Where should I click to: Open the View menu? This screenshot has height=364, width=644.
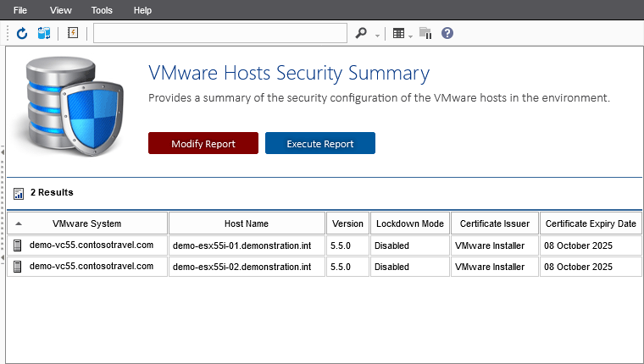[x=61, y=10]
